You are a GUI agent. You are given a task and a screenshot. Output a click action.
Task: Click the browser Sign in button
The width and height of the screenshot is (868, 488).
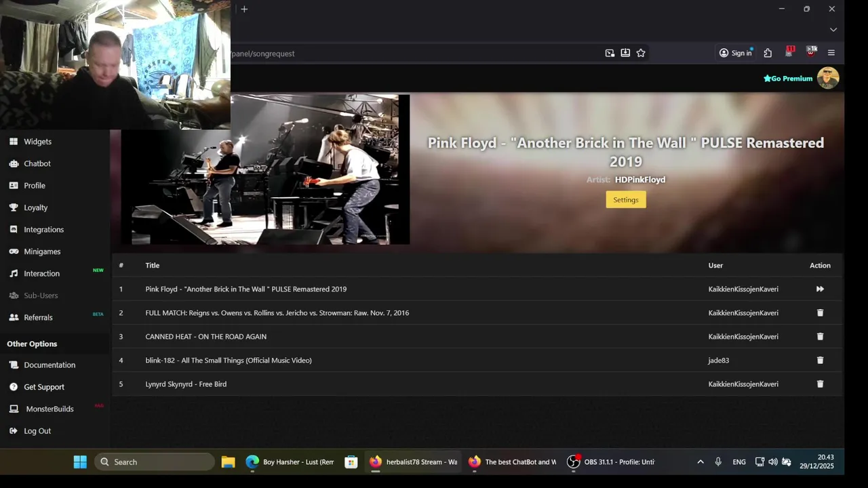[x=736, y=53]
